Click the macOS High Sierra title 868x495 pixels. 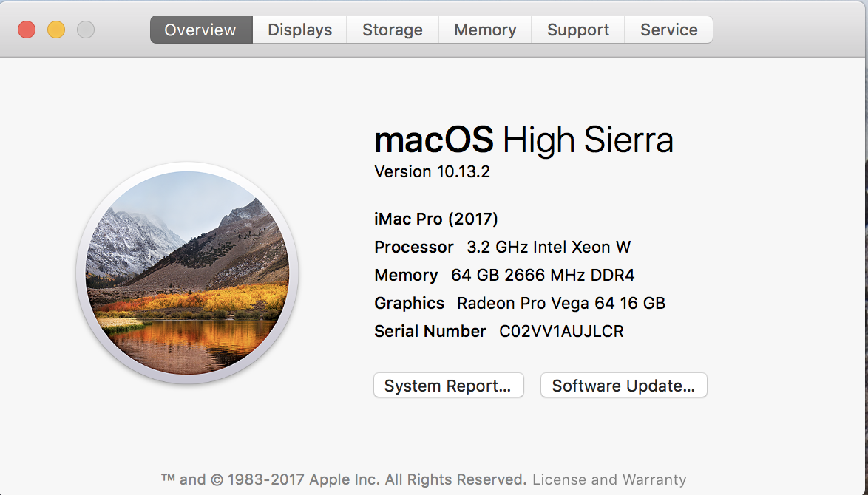click(523, 140)
